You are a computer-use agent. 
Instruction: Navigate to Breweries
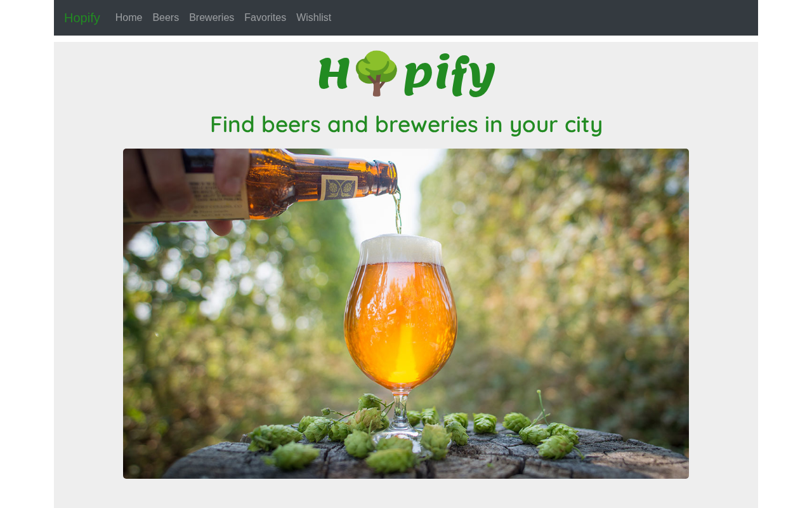pos(211,18)
